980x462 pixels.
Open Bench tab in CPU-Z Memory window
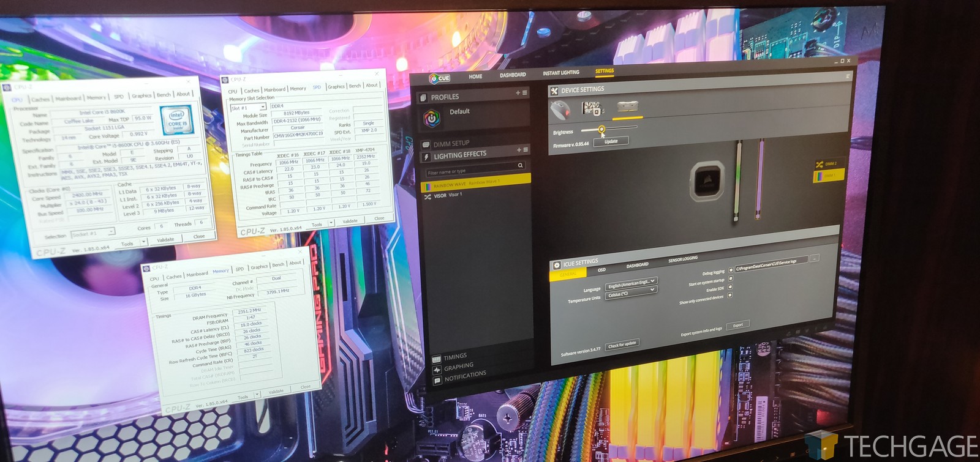pyautogui.click(x=278, y=264)
